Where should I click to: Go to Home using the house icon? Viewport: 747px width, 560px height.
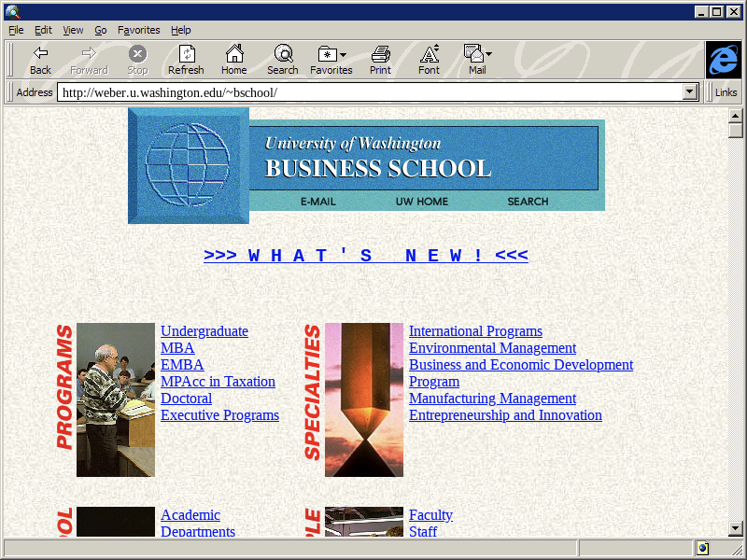pos(234,54)
